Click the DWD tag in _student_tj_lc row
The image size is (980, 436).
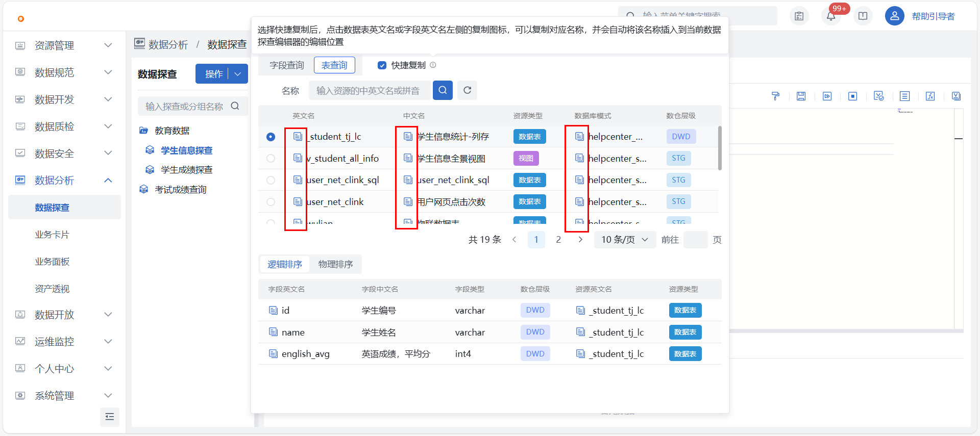[681, 137]
